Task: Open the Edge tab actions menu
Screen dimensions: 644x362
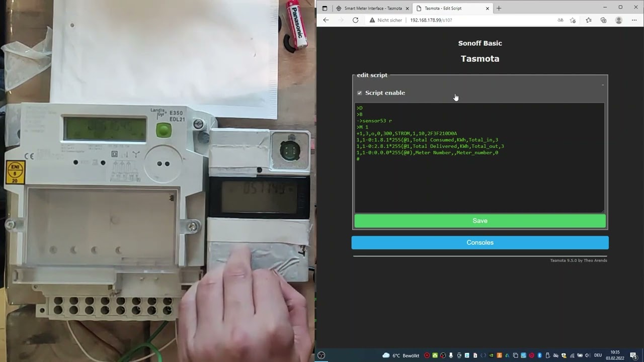Action: click(325, 9)
